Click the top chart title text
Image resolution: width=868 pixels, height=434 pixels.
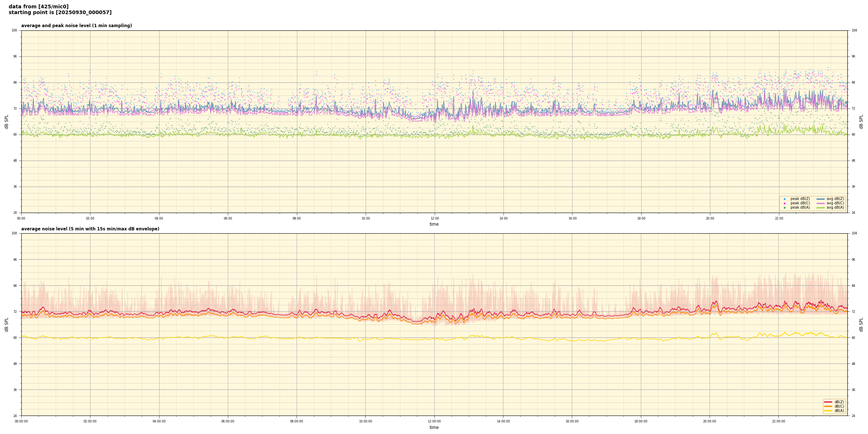pos(76,26)
